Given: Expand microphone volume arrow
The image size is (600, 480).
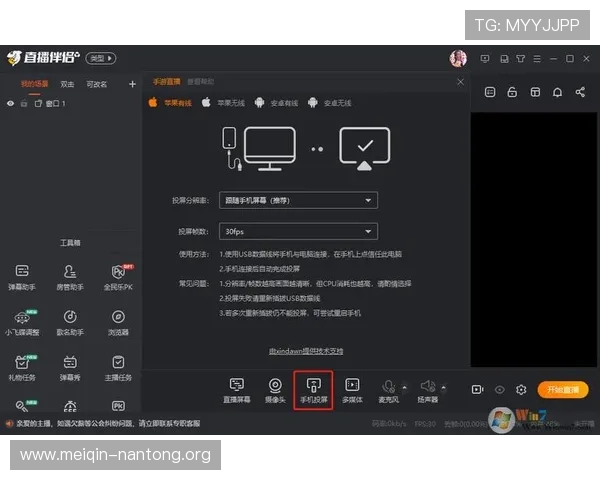Looking at the screenshot, I should click(404, 388).
